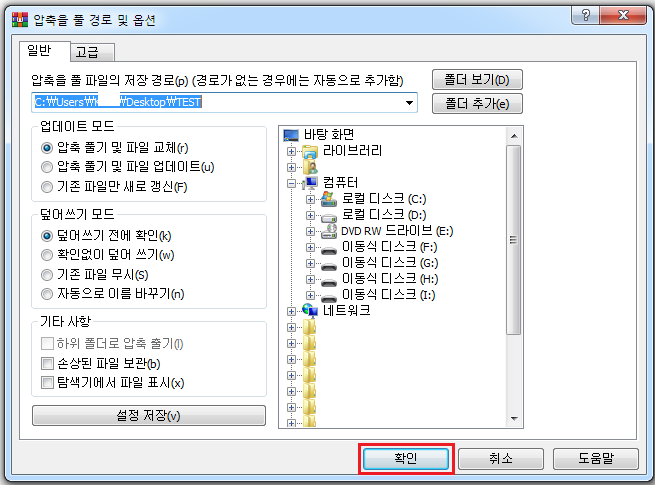Select 이동식 디스크 (F:) drive icon
The width and height of the screenshot is (655, 485).
[x=329, y=250]
